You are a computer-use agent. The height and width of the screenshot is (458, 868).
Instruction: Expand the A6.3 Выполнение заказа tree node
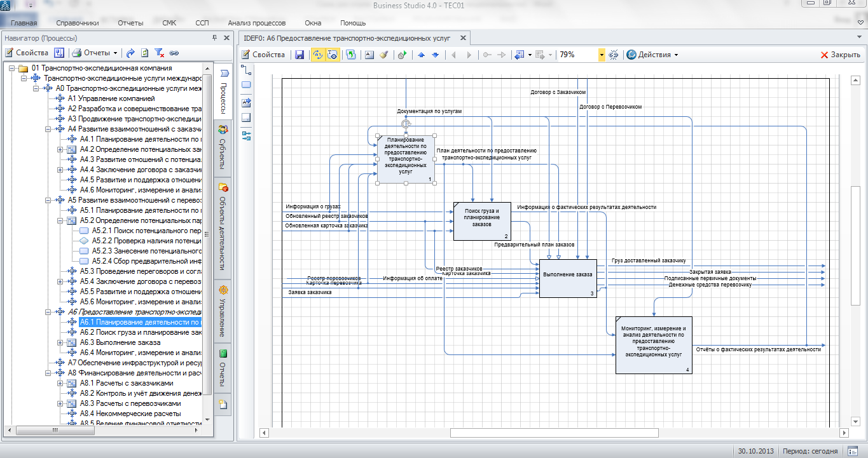(60, 342)
